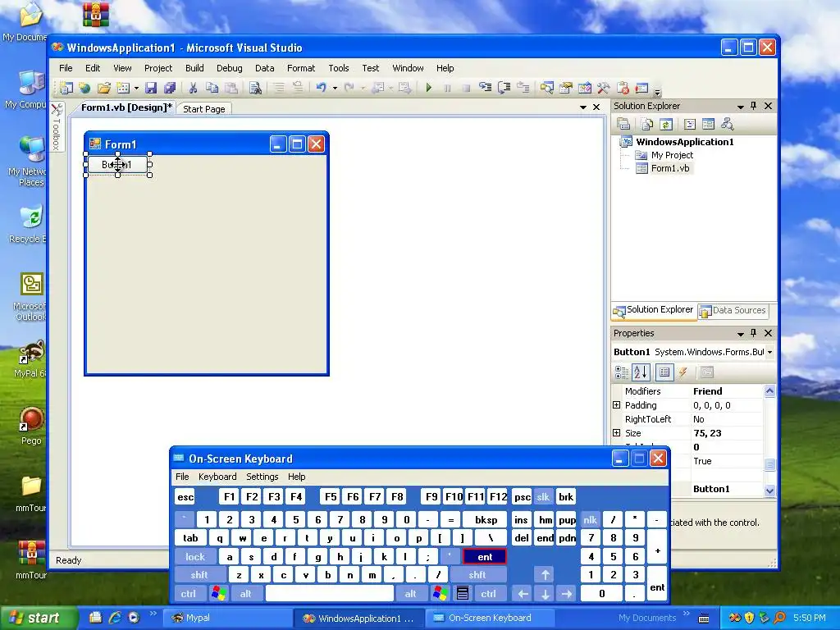Click the Size value 75, 23 field
The height and width of the screenshot is (630, 840).
726,433
